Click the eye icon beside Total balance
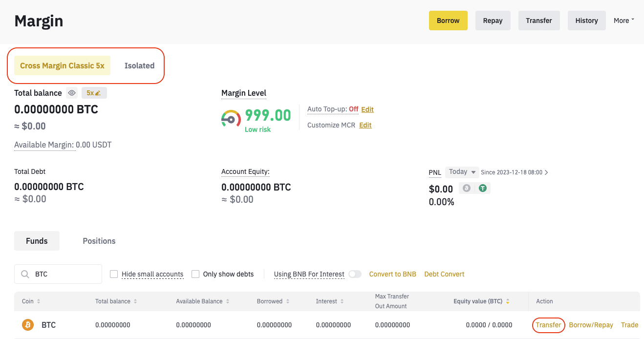 click(x=72, y=93)
